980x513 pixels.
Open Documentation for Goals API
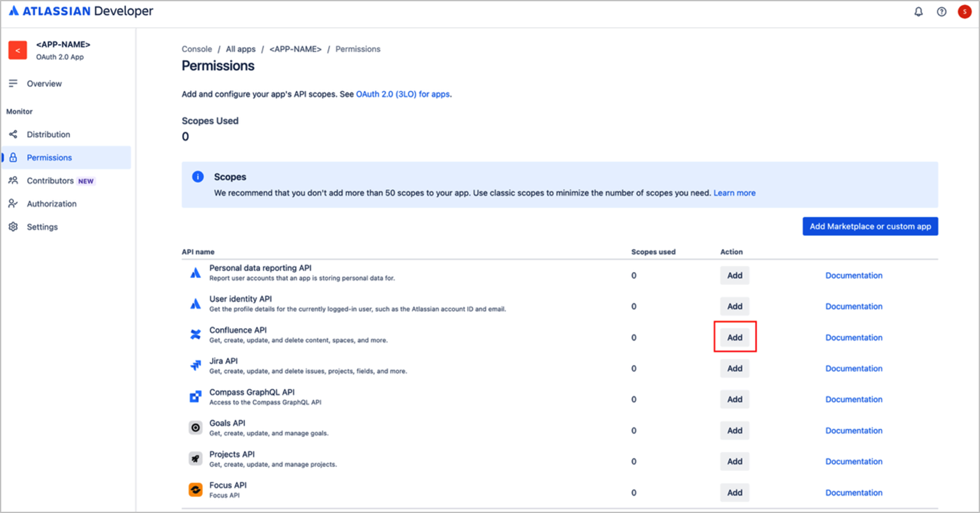854,431
